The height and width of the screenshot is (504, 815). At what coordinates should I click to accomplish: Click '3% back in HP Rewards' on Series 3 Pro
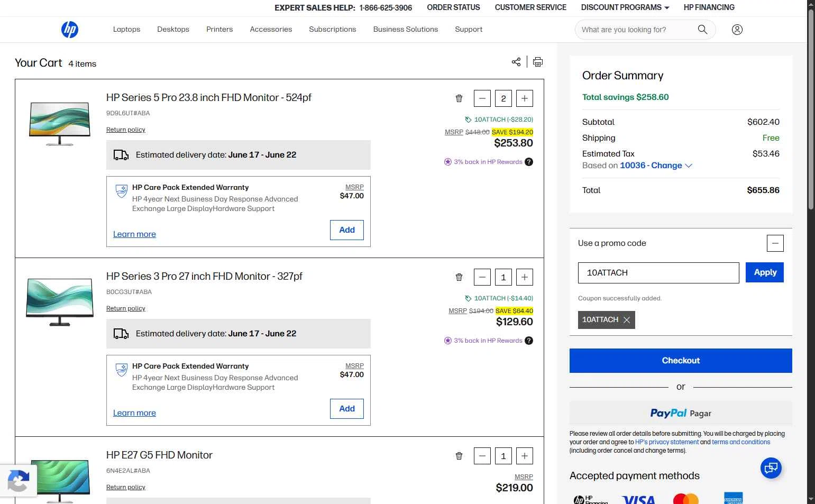click(488, 341)
